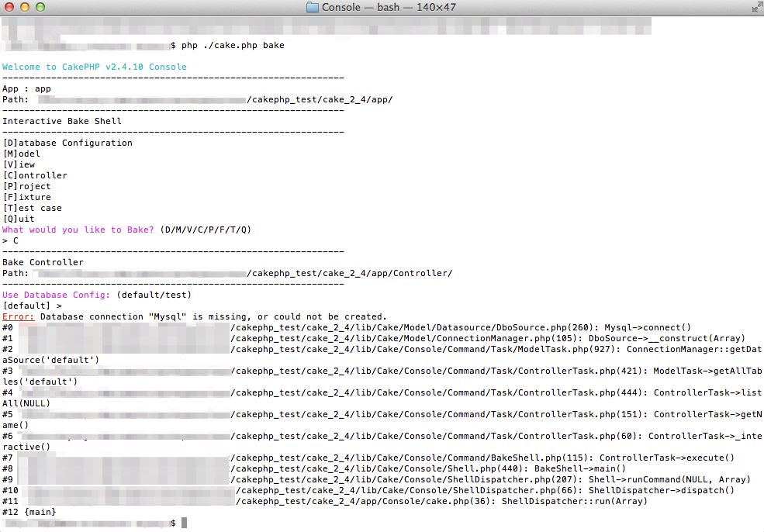Close the Console terminal window
Image resolution: width=764 pixels, height=532 pixels.
[x=9, y=7]
